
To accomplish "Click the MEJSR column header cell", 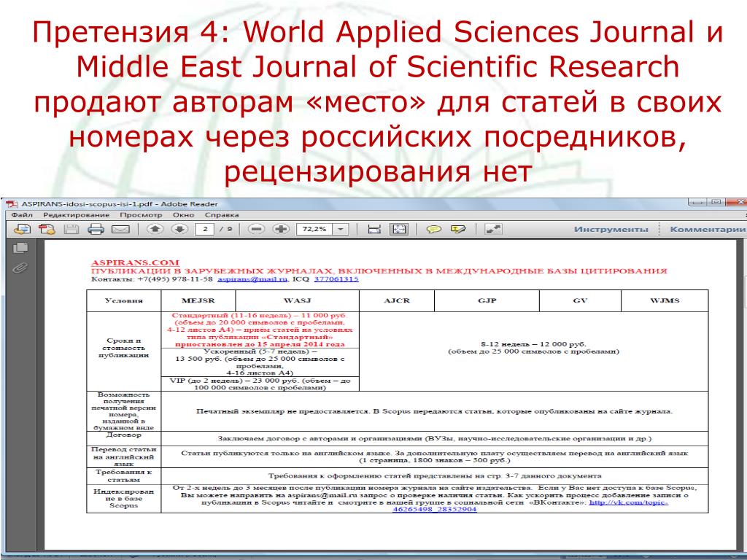I will click(198, 300).
